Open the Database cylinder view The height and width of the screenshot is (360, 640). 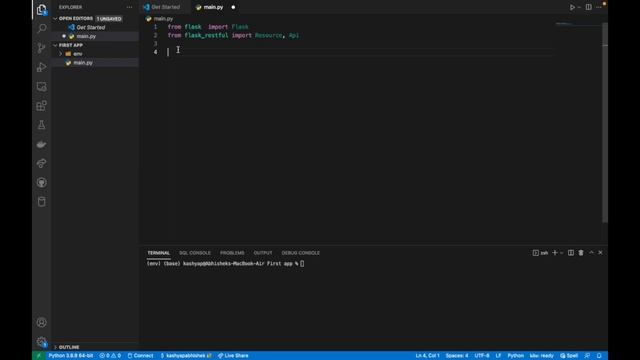click(x=42, y=202)
